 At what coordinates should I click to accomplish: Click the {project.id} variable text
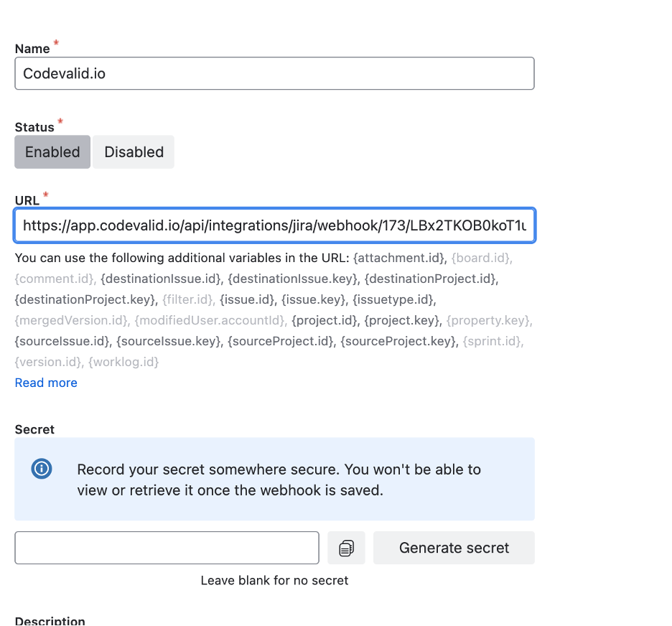[324, 320]
